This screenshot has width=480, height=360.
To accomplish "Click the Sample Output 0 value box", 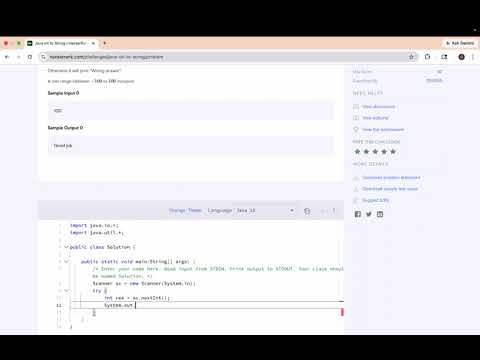I will pos(190,145).
